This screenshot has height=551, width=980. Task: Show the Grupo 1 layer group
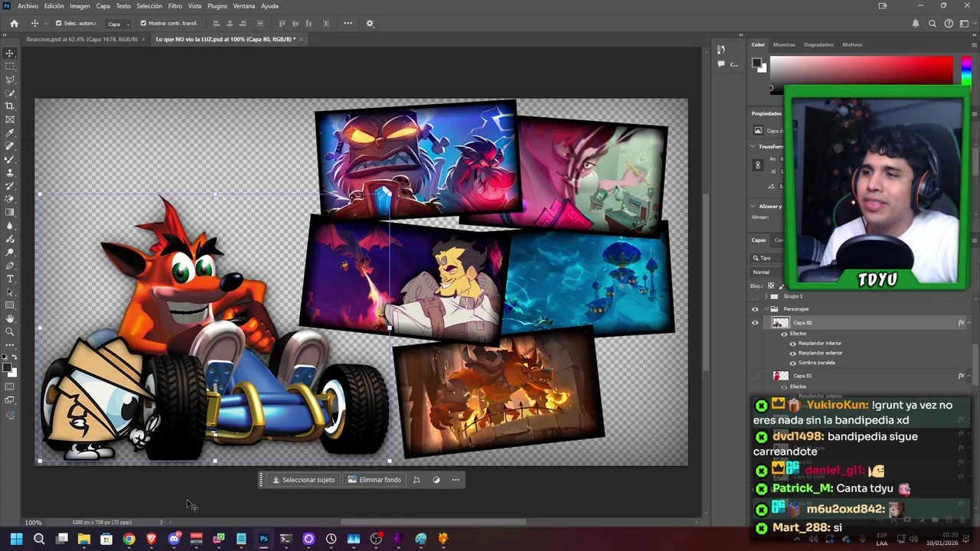point(755,296)
